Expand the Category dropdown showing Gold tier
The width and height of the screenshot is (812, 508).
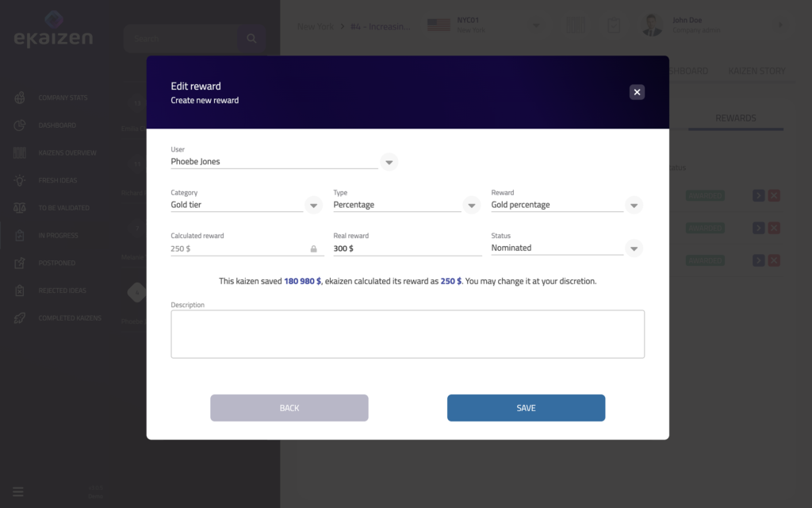point(314,206)
